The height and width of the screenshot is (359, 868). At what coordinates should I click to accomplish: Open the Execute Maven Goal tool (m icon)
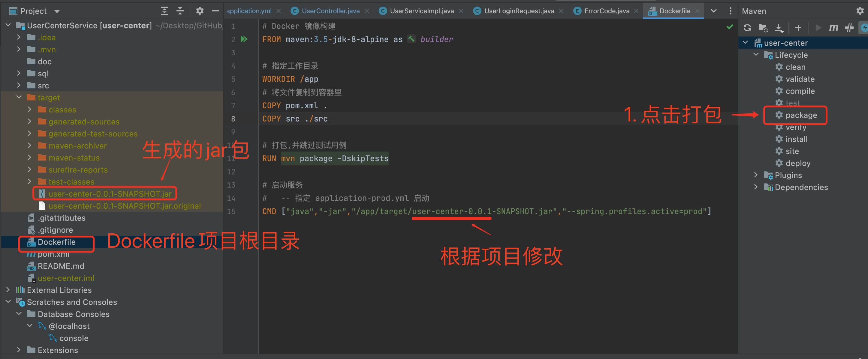[833, 28]
